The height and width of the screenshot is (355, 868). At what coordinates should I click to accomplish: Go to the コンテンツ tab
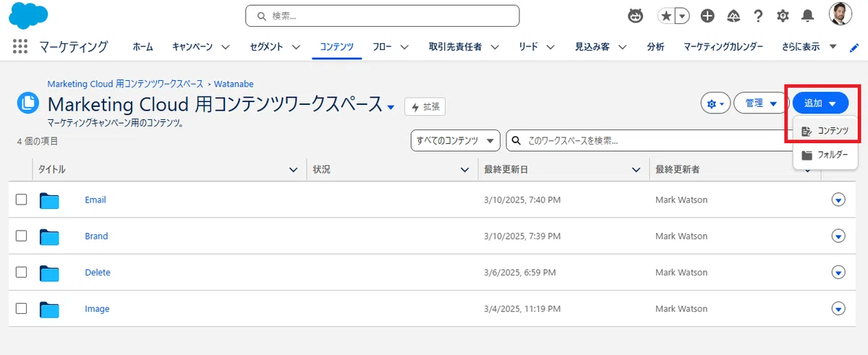pos(336,46)
